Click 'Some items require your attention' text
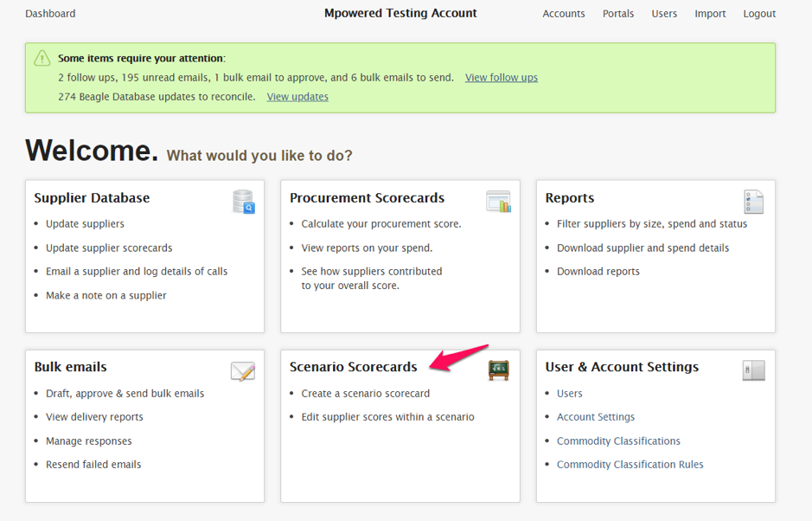Screen dimensions: 812x521 pyautogui.click(x=141, y=59)
